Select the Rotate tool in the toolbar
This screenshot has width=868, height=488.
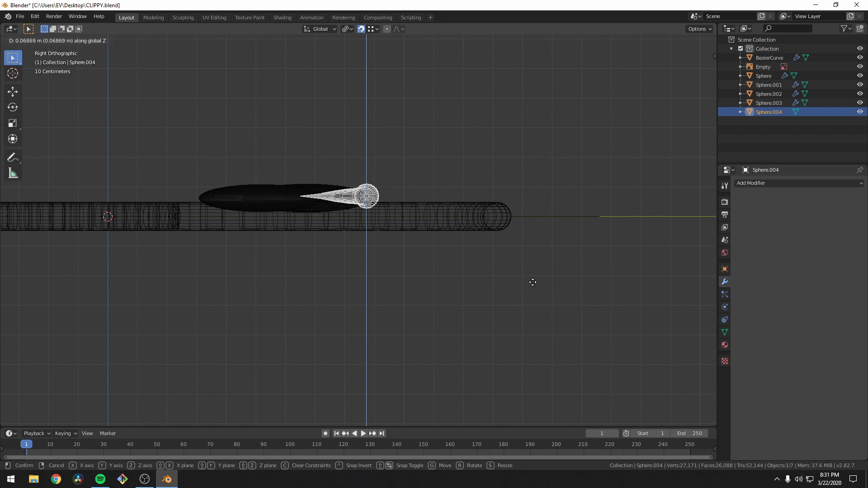[12, 107]
